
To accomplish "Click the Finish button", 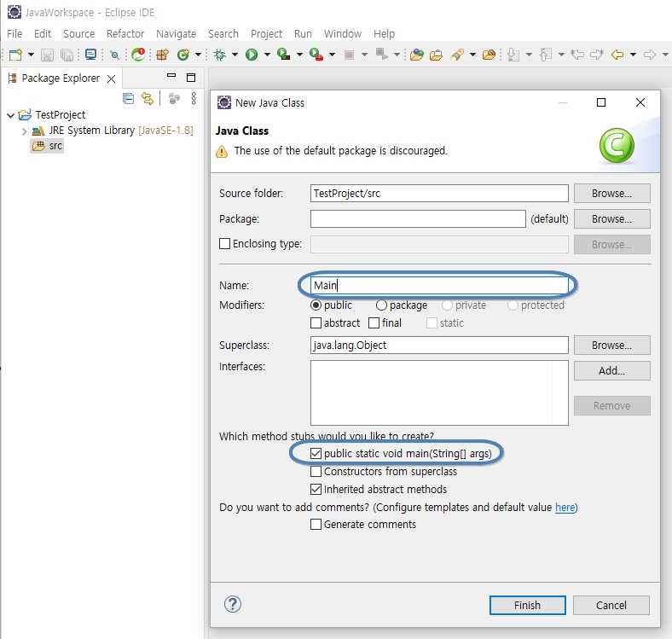I will (x=528, y=605).
